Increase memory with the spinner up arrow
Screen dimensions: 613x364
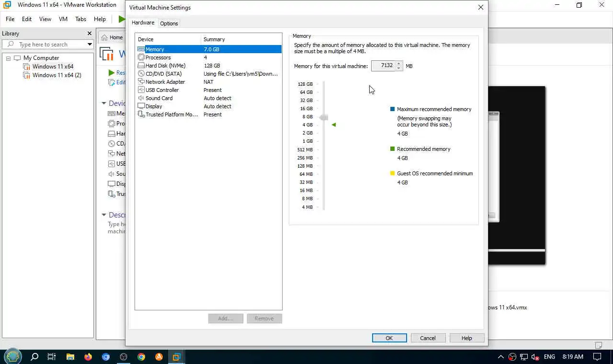(x=398, y=64)
